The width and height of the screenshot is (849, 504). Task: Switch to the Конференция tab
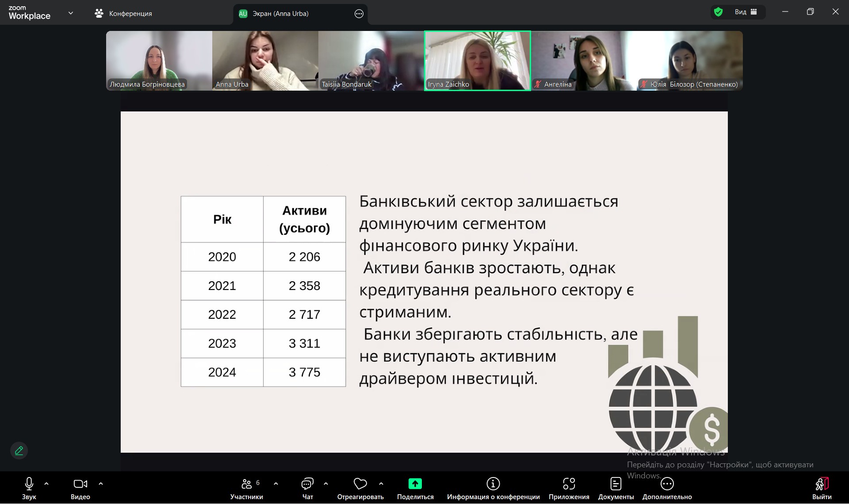(x=123, y=14)
